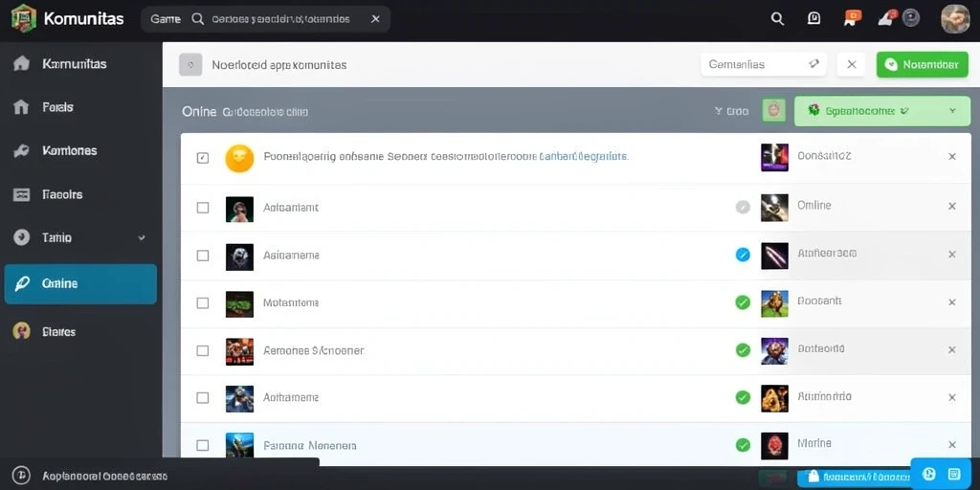Tick the checkbox for the second row
Viewport: 980px width, 490px height.
[x=203, y=208]
